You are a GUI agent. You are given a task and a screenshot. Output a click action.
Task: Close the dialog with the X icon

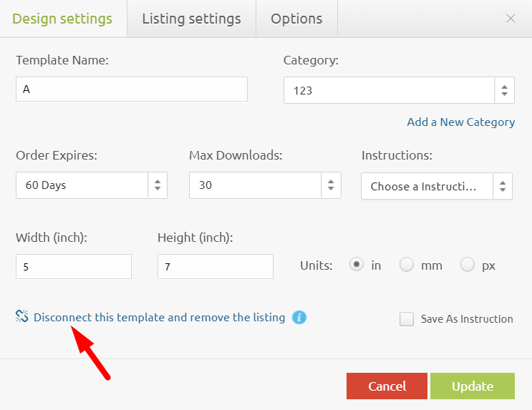(x=511, y=19)
